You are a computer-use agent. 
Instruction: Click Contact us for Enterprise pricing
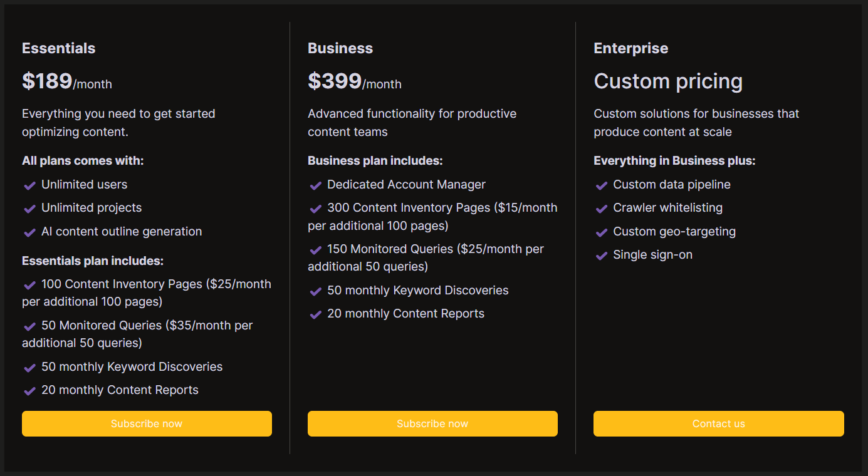coord(719,423)
